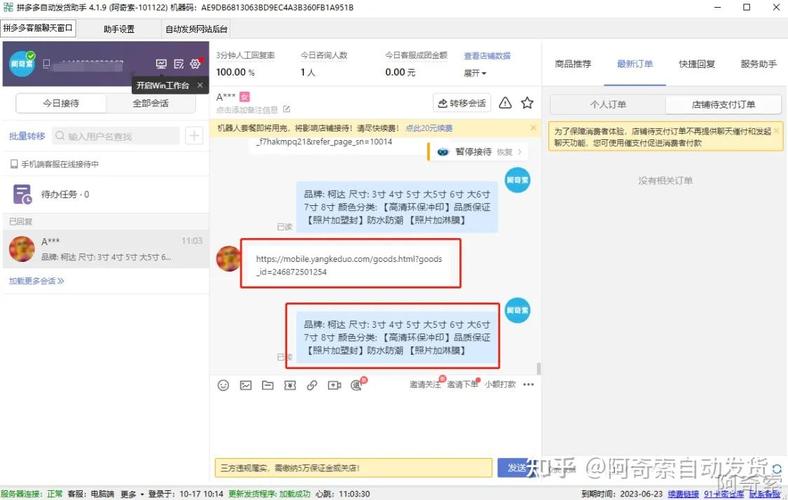Click the note-edit icon in purple header
788x500 pixels.
pyautogui.click(x=178, y=64)
